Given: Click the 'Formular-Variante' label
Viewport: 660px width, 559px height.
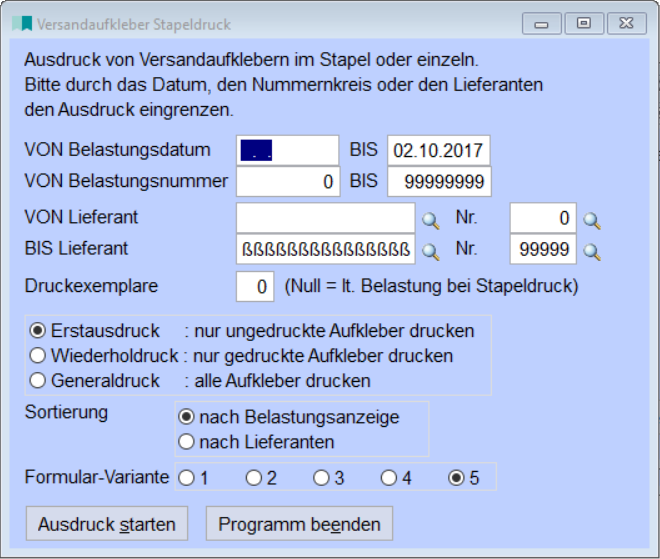Looking at the screenshot, I should [x=97, y=477].
